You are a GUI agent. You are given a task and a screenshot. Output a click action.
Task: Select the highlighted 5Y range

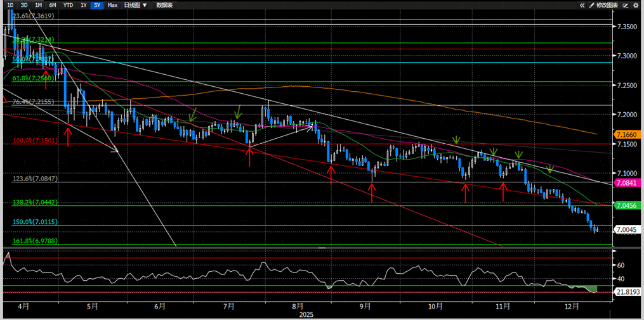97,5
